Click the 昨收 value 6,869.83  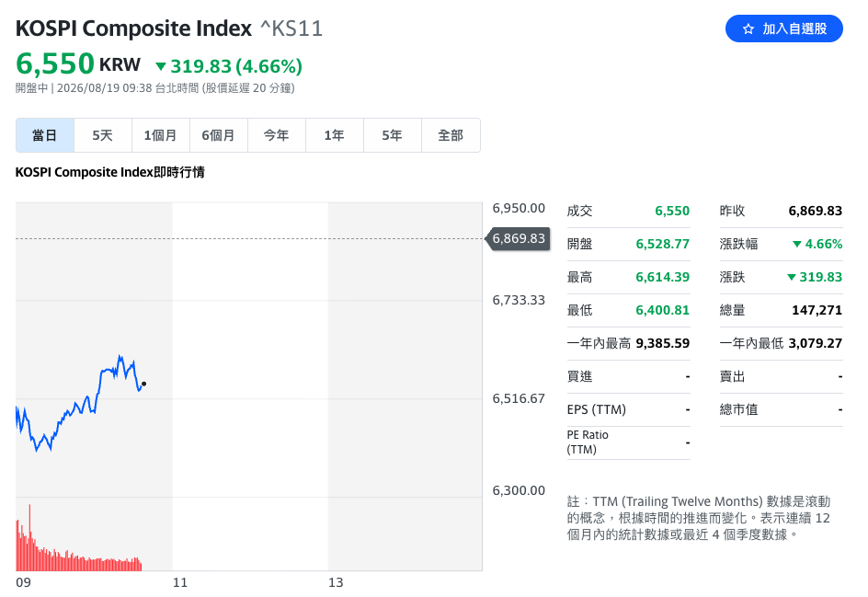click(816, 211)
